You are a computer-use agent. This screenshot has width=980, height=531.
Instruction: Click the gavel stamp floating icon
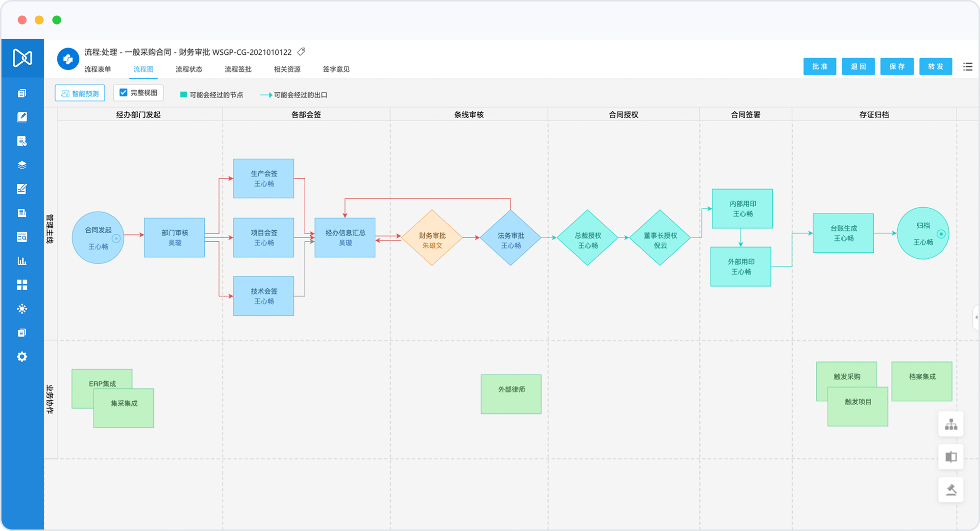point(951,490)
